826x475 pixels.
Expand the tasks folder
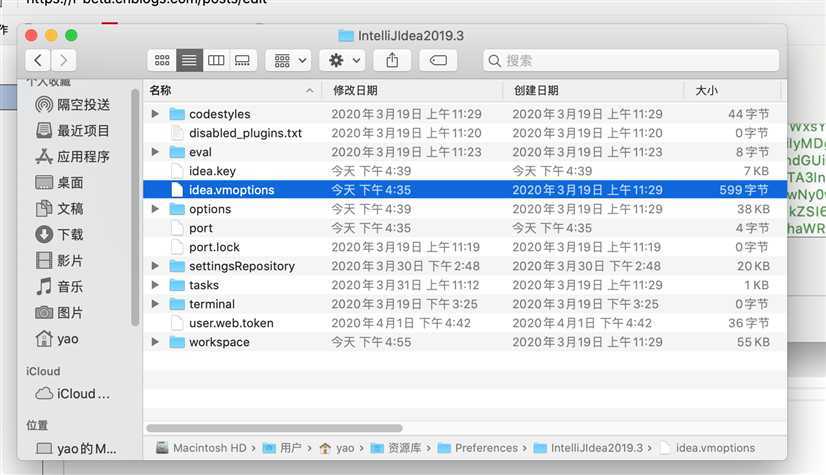(155, 285)
